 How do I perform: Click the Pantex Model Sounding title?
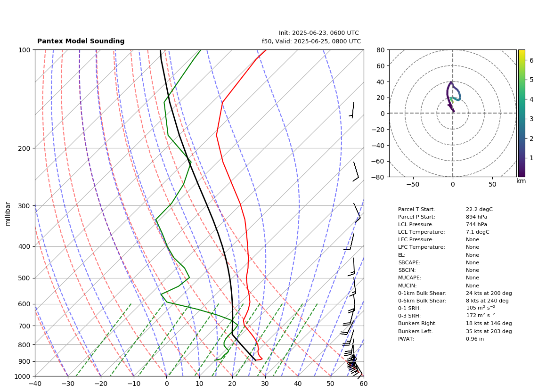pyautogui.click(x=81, y=41)
